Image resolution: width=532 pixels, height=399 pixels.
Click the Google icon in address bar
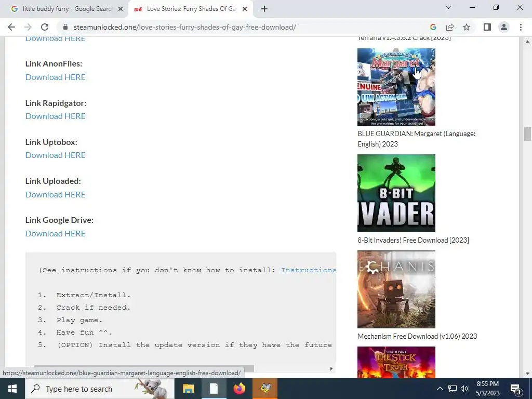tap(433, 27)
